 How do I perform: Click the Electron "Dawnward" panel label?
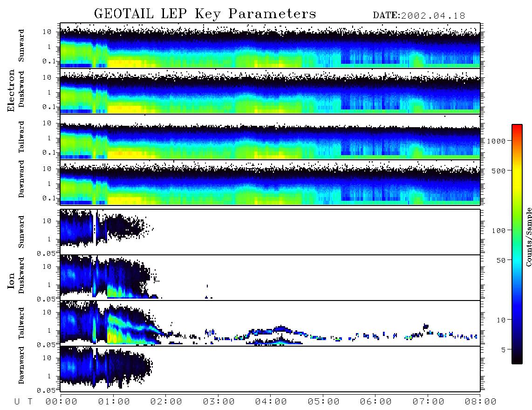(21, 179)
